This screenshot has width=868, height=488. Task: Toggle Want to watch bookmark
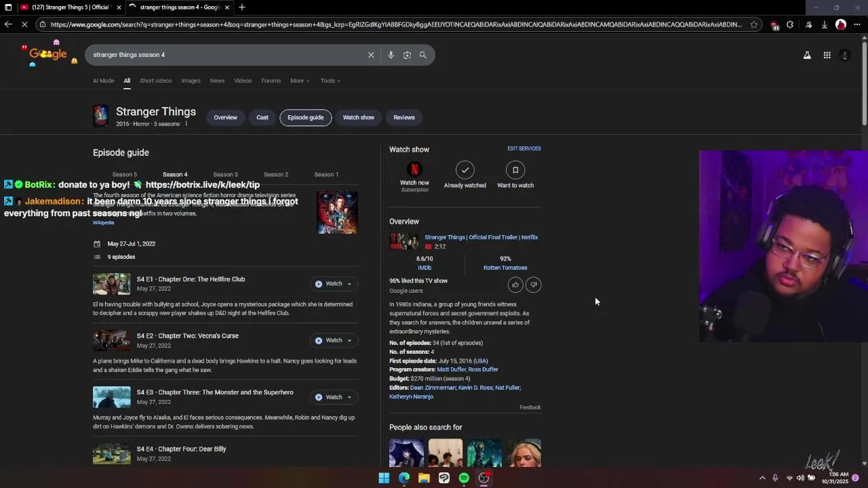[515, 169]
